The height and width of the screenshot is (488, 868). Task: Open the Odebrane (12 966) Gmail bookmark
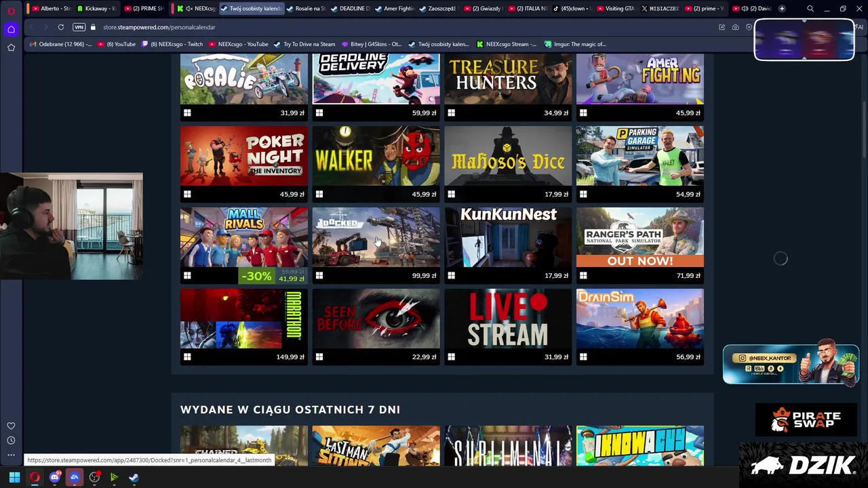click(x=60, y=44)
